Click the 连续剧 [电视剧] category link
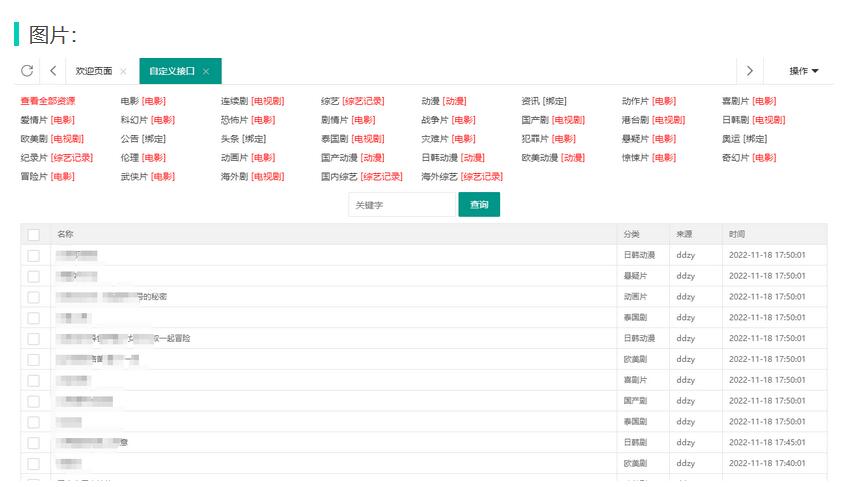 (252, 101)
